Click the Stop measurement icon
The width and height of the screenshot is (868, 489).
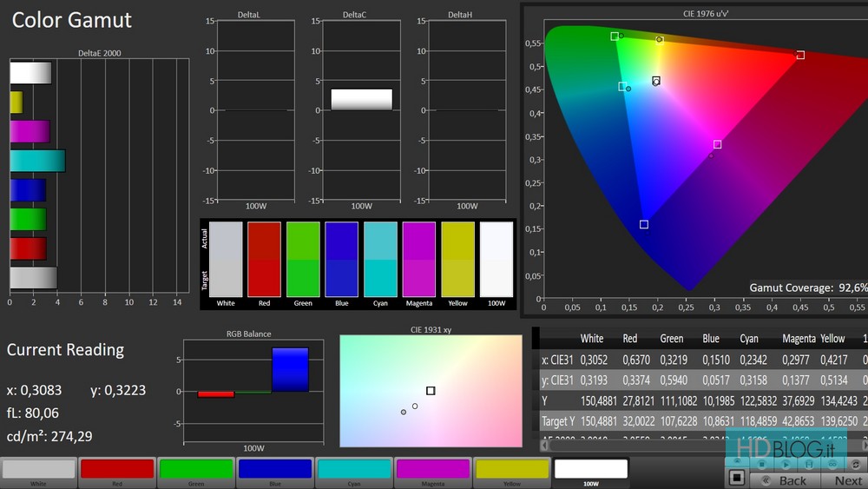tap(762, 465)
